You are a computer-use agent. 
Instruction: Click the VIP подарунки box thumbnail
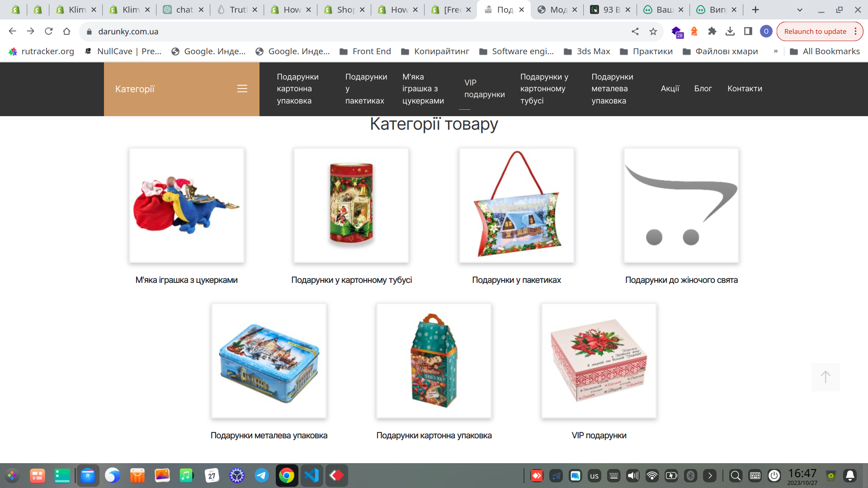coord(599,361)
